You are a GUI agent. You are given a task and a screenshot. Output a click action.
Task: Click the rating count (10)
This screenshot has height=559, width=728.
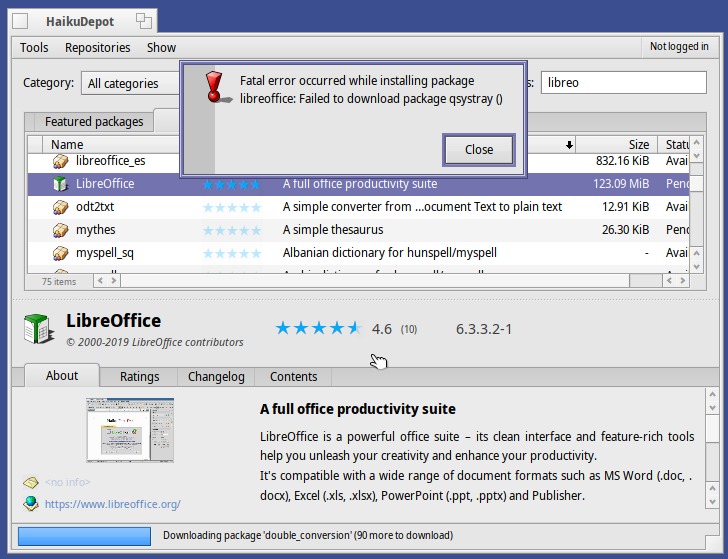[x=409, y=329]
